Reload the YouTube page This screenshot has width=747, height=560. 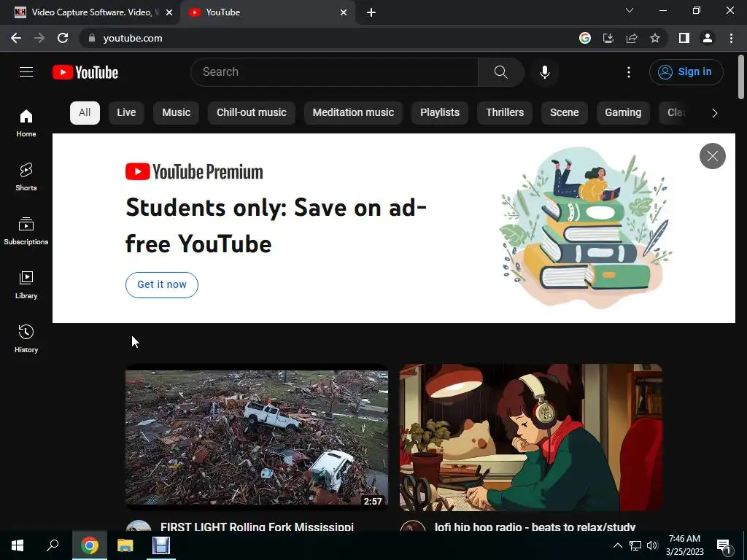(63, 38)
